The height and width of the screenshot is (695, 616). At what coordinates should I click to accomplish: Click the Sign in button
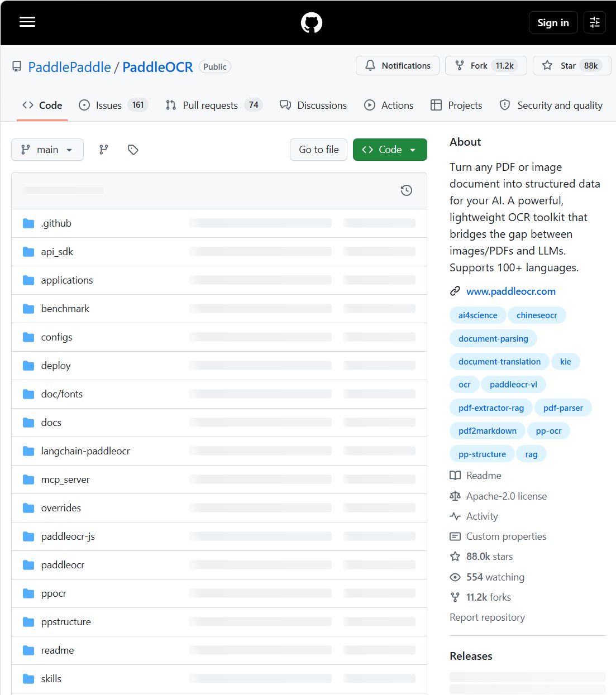pyautogui.click(x=553, y=22)
